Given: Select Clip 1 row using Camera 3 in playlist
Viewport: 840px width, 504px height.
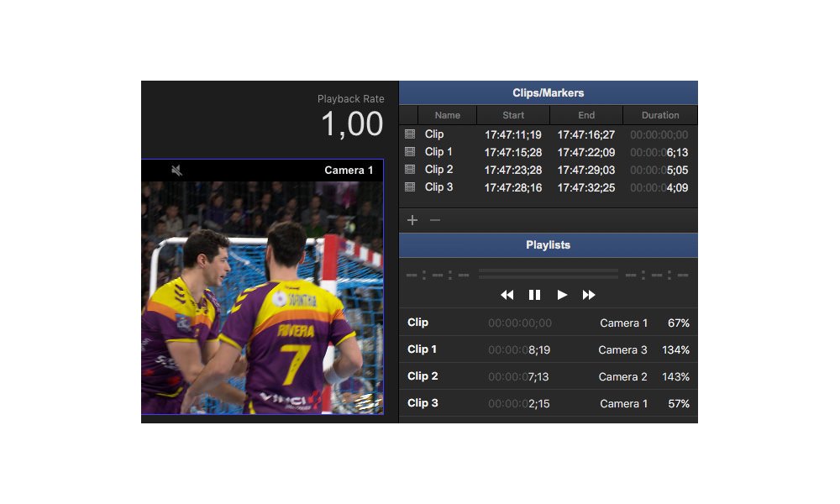Looking at the screenshot, I should pos(548,349).
